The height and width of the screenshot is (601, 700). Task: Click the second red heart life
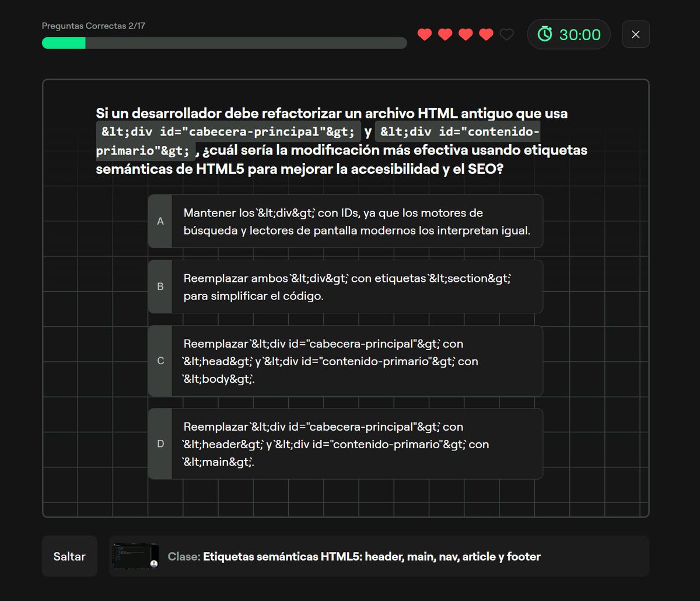coord(445,35)
